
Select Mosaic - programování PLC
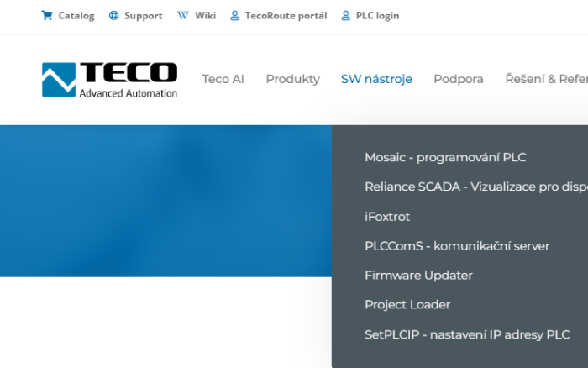(445, 157)
